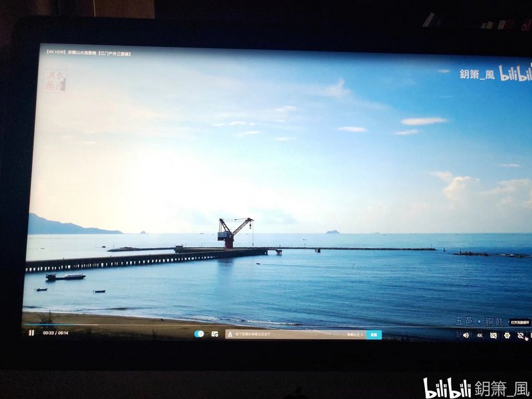Image resolution: width=532 pixels, height=399 pixels.
Task: Open player settings gear
Action: click(507, 335)
